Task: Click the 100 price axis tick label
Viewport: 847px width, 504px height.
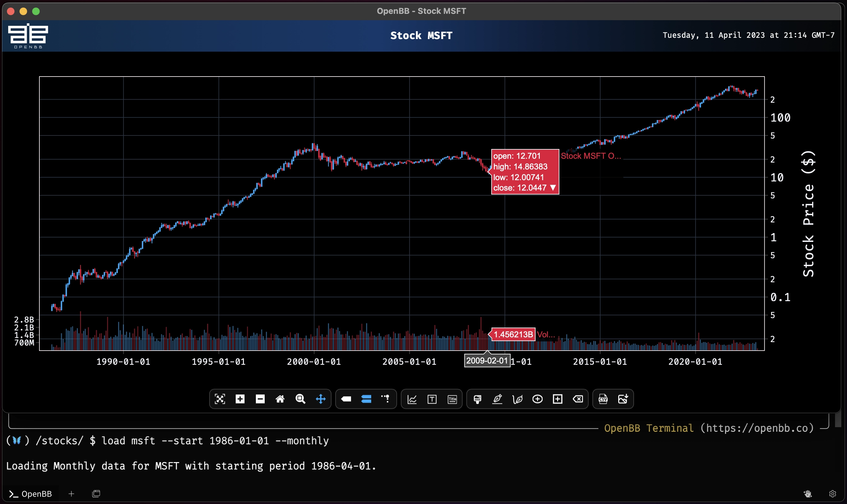Action: coord(781,117)
